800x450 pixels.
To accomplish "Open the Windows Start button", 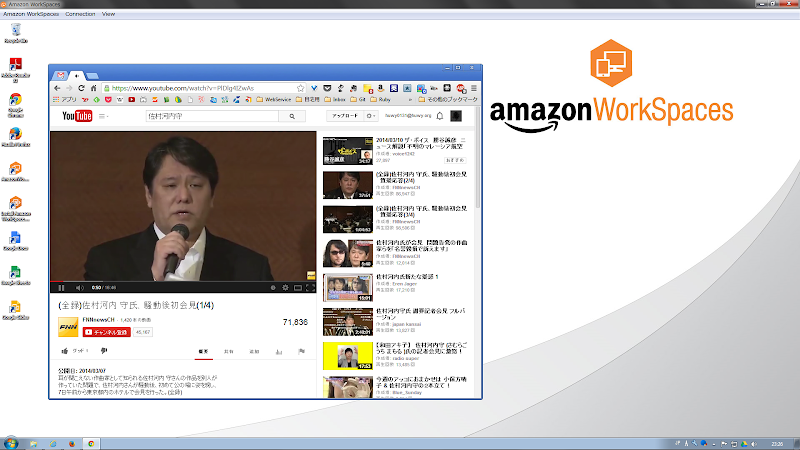I will click(11, 444).
